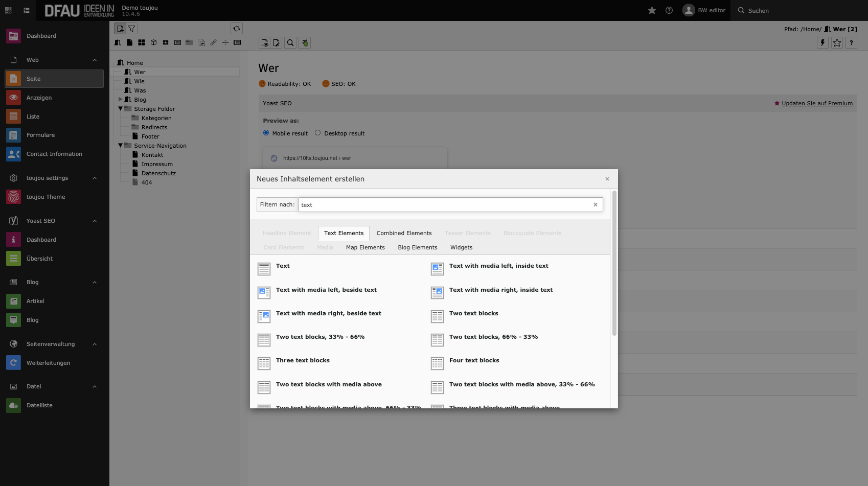Refresh the page tree with reload icon
Viewport: 868px width, 486px height.
coord(236,29)
